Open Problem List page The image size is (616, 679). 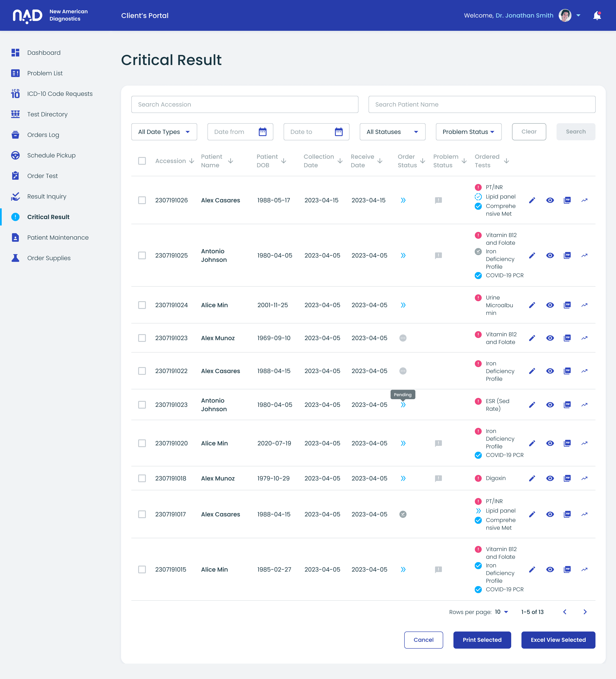45,73
